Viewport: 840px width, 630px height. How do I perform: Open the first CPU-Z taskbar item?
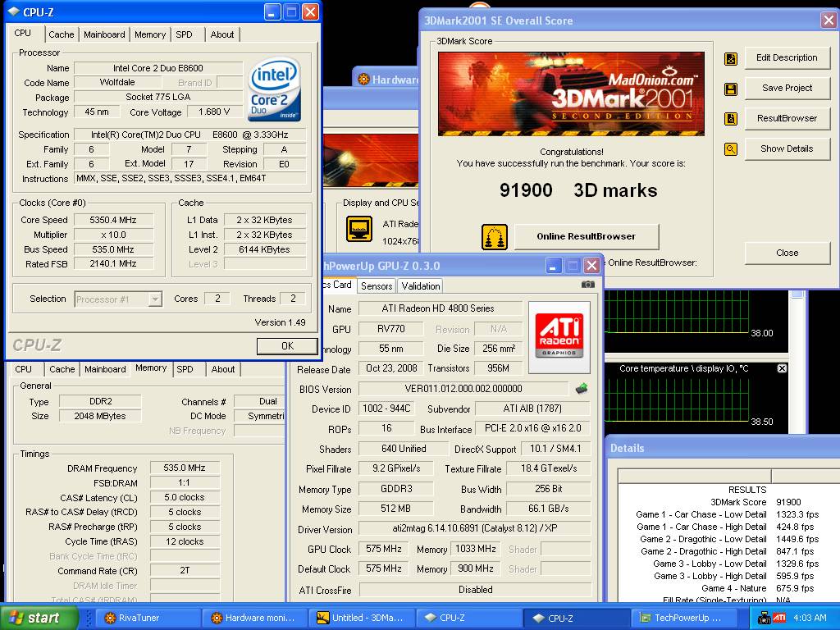pos(470,618)
